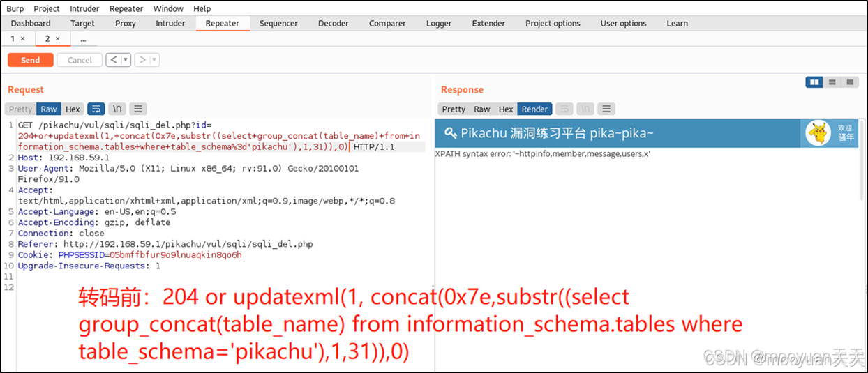Open the request editor options menu icon
The height and width of the screenshot is (373, 868).
point(138,109)
